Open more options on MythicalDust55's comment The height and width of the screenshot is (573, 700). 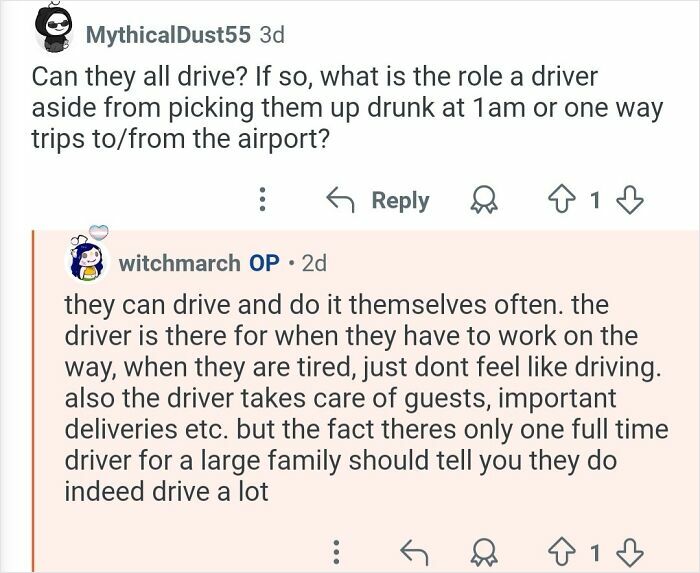tap(262, 200)
